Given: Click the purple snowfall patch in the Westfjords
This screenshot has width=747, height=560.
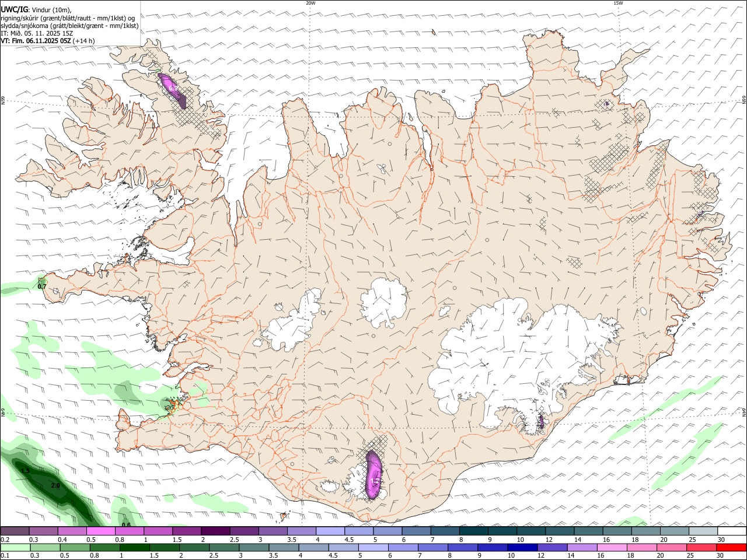Looking at the screenshot, I should (x=173, y=90).
